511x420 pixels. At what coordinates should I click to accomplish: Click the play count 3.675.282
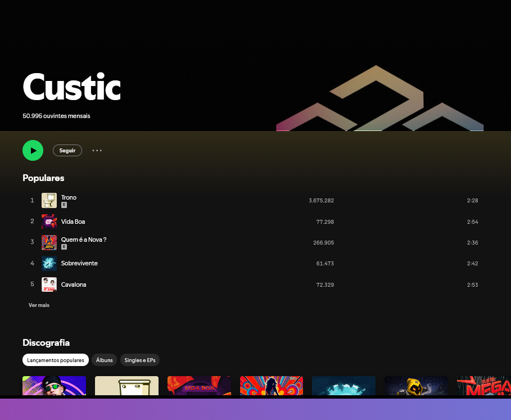[x=322, y=200]
